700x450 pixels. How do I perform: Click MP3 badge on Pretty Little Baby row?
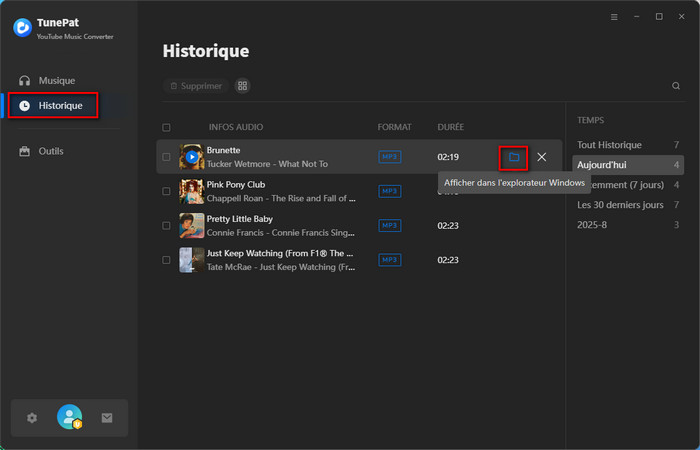pyautogui.click(x=390, y=226)
